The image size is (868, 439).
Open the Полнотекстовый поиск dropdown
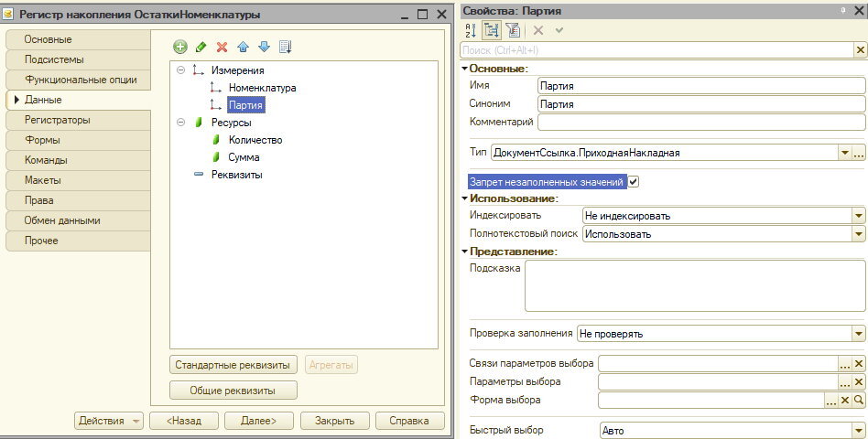tap(859, 234)
